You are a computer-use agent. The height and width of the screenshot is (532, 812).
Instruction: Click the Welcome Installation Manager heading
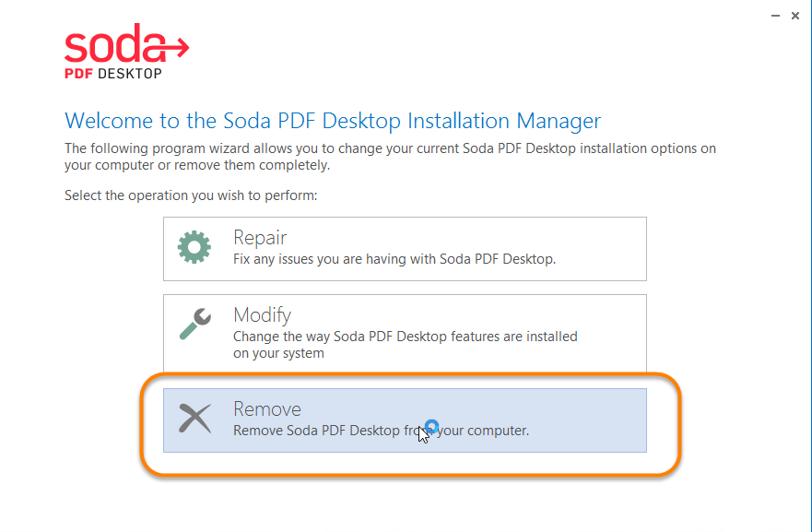[x=332, y=121]
